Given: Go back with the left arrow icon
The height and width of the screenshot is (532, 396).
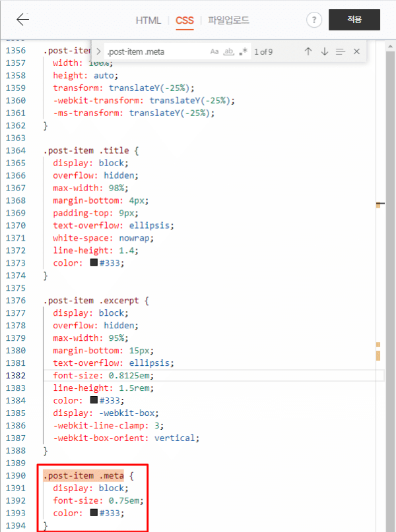Looking at the screenshot, I should pos(22,20).
